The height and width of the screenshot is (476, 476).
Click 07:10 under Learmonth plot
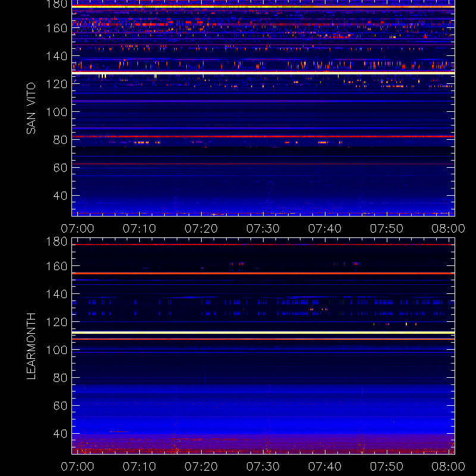[x=139, y=466]
